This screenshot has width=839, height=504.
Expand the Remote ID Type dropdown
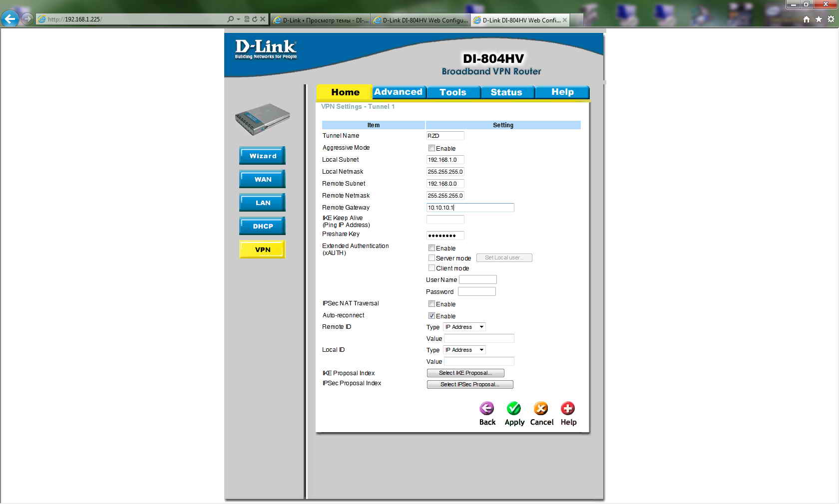(464, 327)
